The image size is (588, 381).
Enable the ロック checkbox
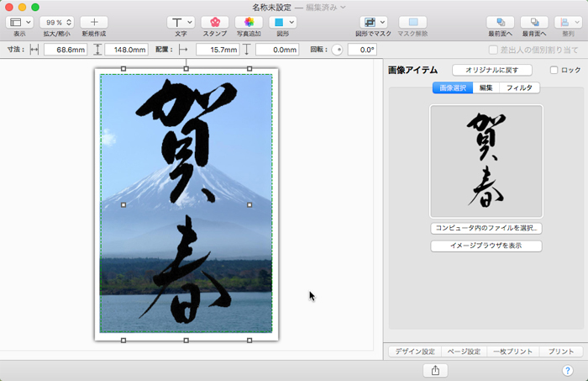click(x=554, y=71)
